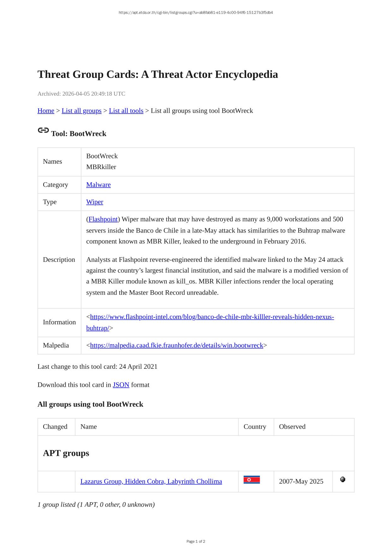Viewport: 392px width, 554px height.
Task: Open the Lazarus Group, Hidden Cobra entry
Action: (x=151, y=481)
